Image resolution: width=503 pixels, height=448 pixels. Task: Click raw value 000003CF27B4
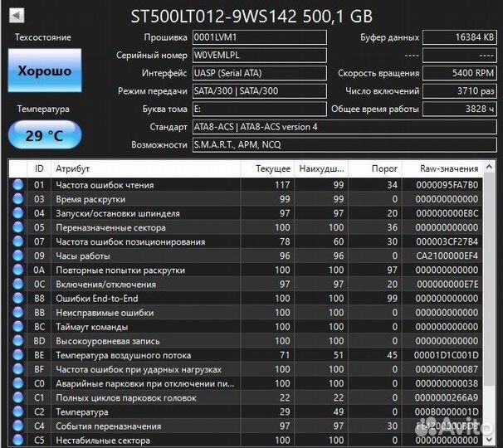(447, 241)
